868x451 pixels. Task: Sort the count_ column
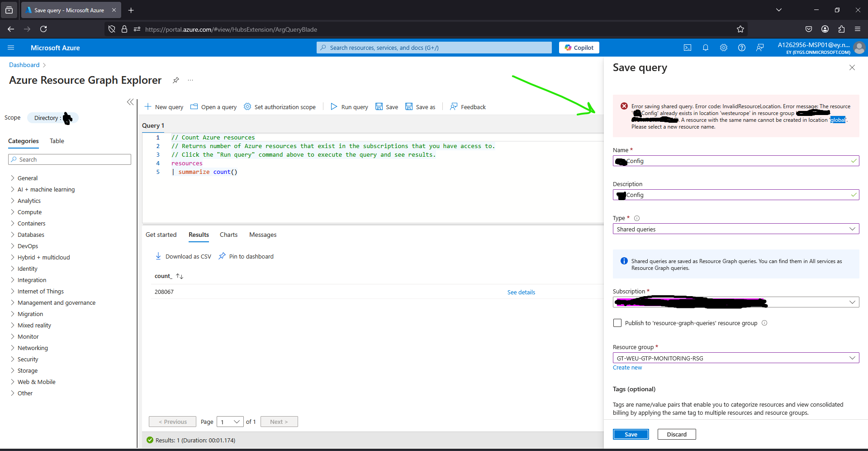tap(180, 276)
